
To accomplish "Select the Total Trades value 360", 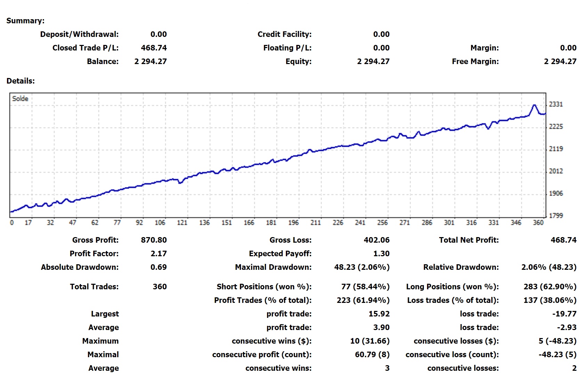I will 160,287.
